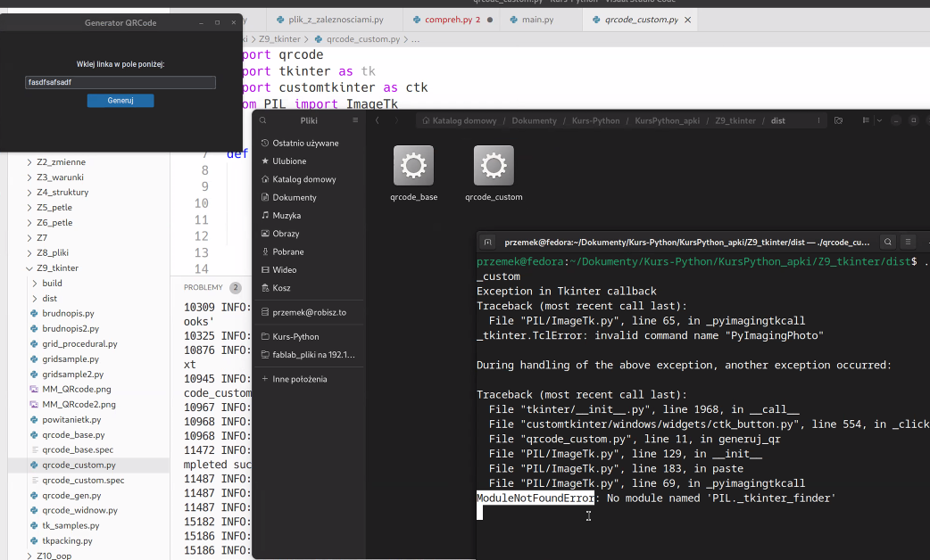The width and height of the screenshot is (930, 560).
Task: Close the qrcode_custom.py editor tab
Action: coord(688,20)
